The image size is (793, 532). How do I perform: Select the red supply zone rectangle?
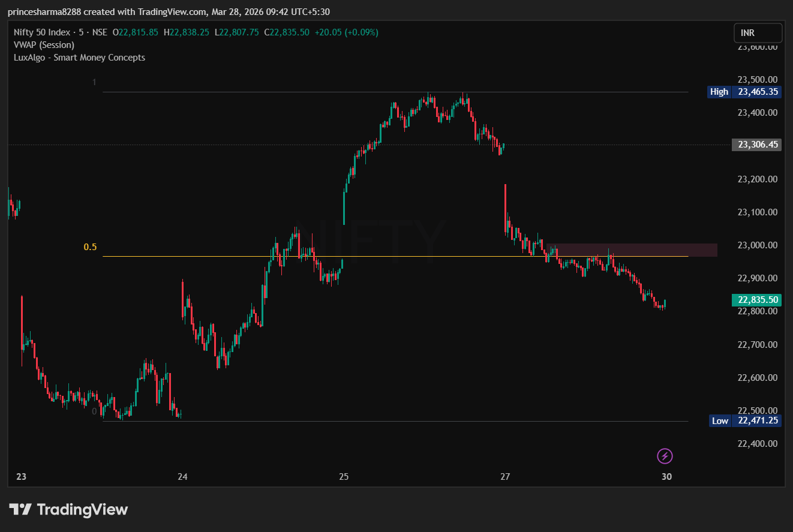click(636, 250)
